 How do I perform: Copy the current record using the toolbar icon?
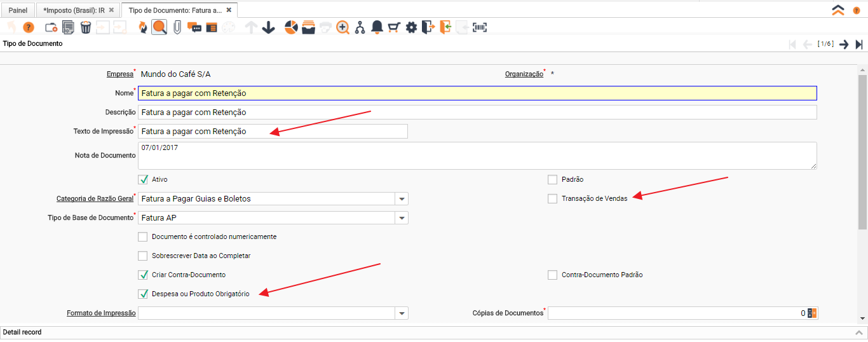(x=69, y=27)
